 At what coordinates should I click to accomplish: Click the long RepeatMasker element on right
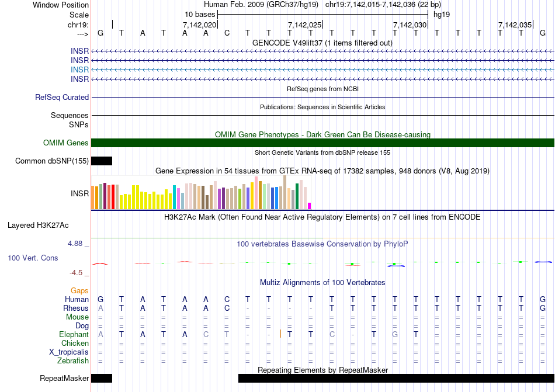(x=396, y=378)
